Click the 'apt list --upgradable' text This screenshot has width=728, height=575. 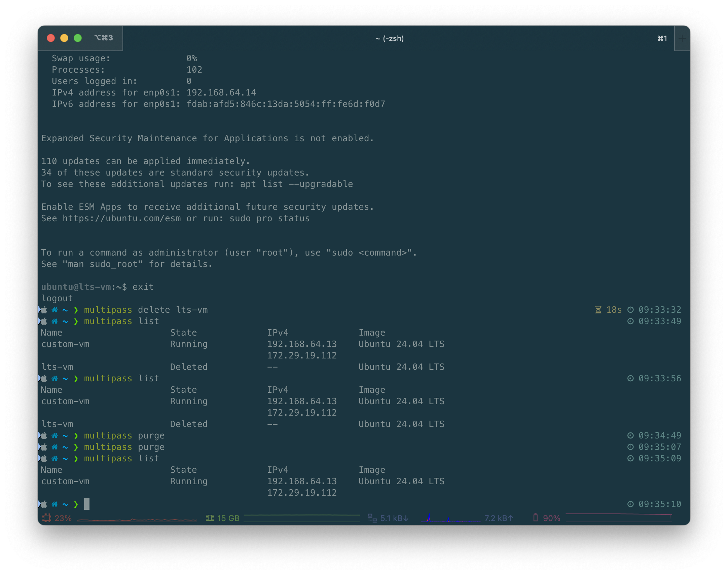coord(297,184)
